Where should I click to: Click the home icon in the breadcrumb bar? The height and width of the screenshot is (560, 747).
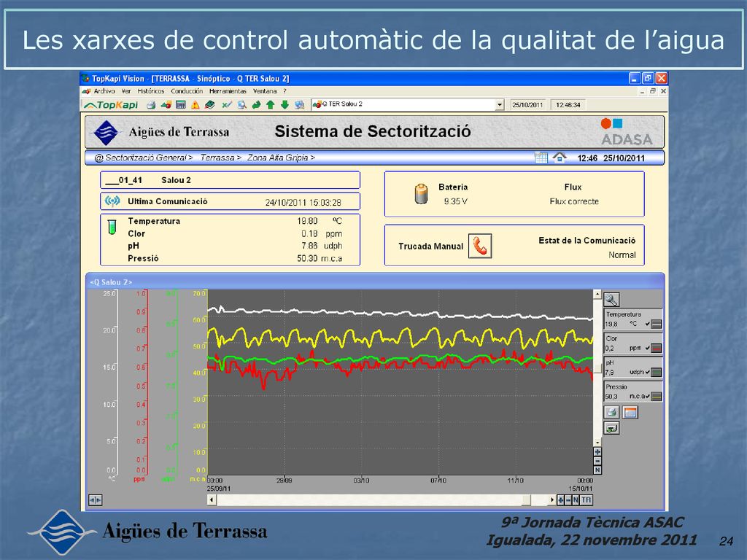560,157
